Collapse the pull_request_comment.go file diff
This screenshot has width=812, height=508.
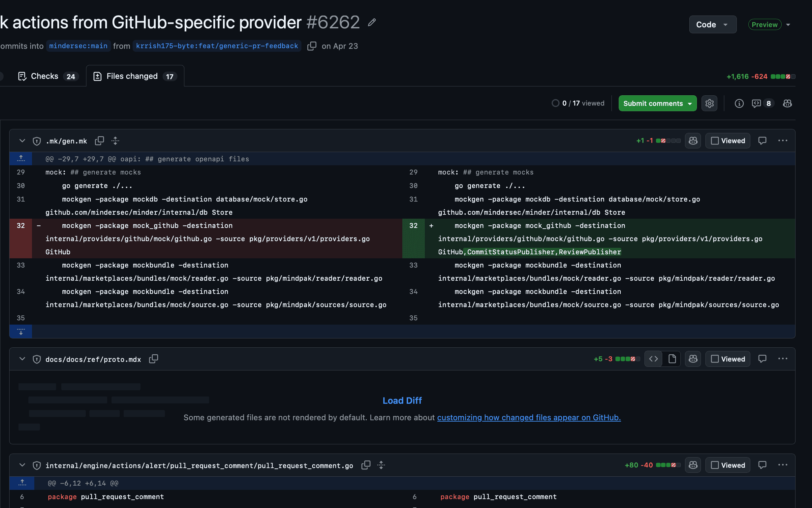click(x=22, y=465)
